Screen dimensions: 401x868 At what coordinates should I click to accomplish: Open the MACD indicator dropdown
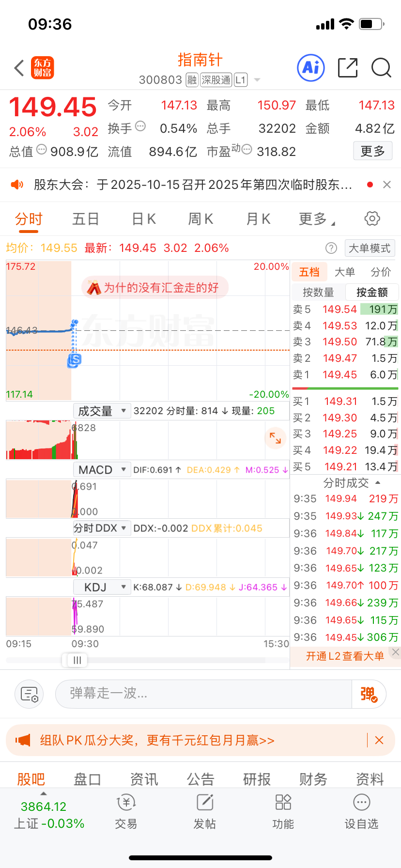tap(102, 470)
